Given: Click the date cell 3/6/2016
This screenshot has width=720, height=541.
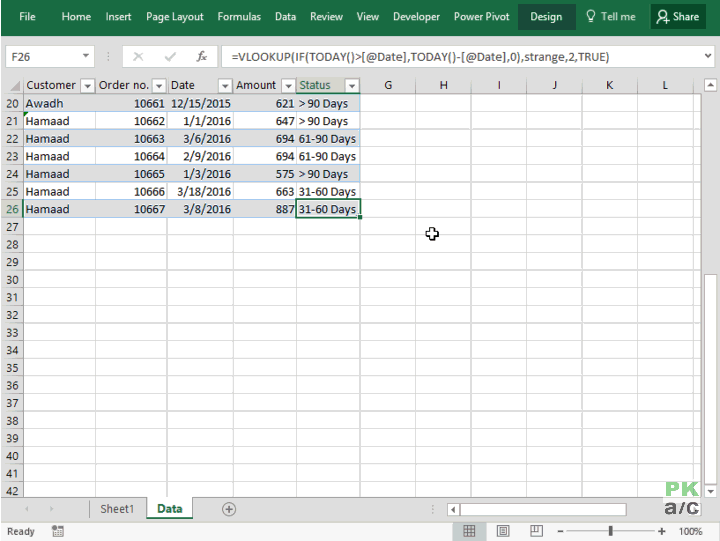Looking at the screenshot, I should point(200,139).
